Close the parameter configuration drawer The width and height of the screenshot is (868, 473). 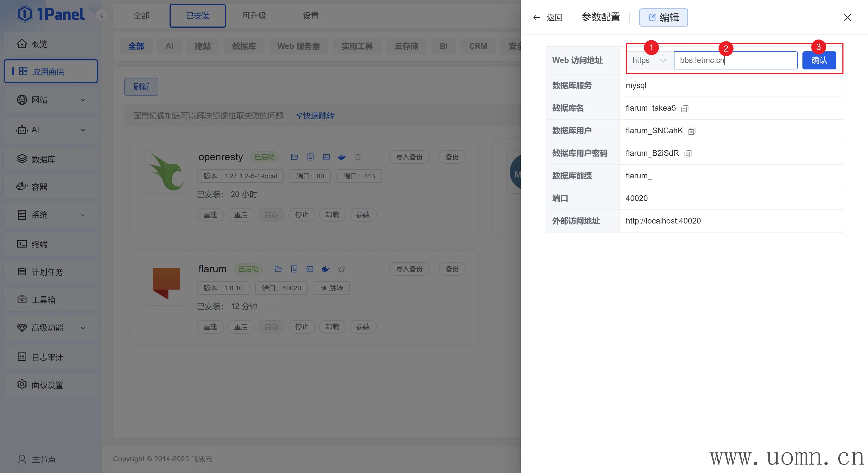click(847, 17)
